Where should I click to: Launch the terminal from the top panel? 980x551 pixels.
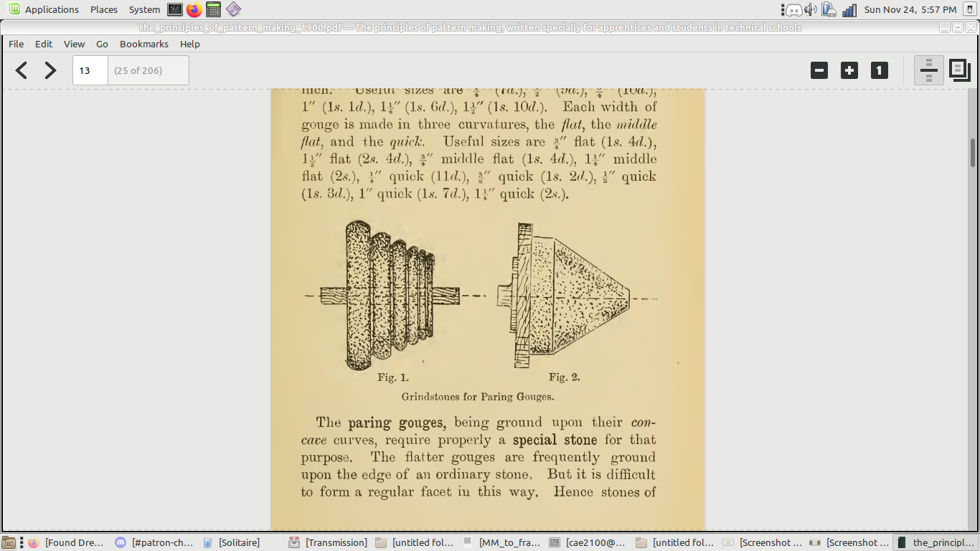tap(174, 9)
